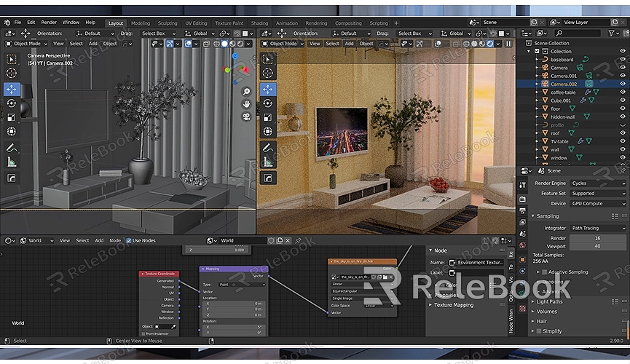Switch to the Shading workspace tab
Viewport: 630px width, 364px height.
point(259,23)
